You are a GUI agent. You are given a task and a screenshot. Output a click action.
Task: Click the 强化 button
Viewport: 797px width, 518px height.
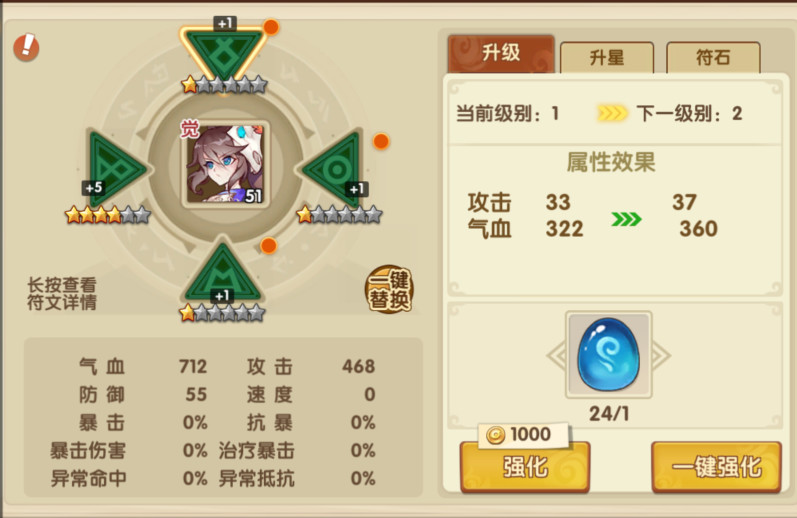[525, 467]
